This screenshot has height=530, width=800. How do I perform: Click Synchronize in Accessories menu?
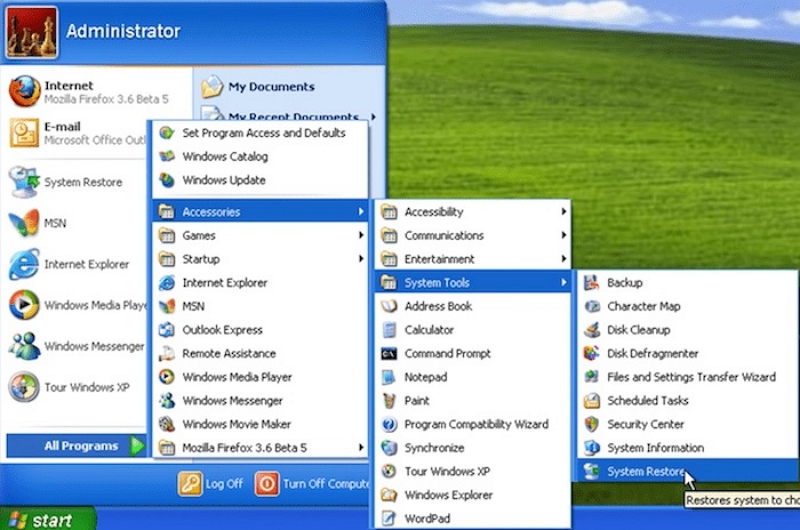[473, 448]
